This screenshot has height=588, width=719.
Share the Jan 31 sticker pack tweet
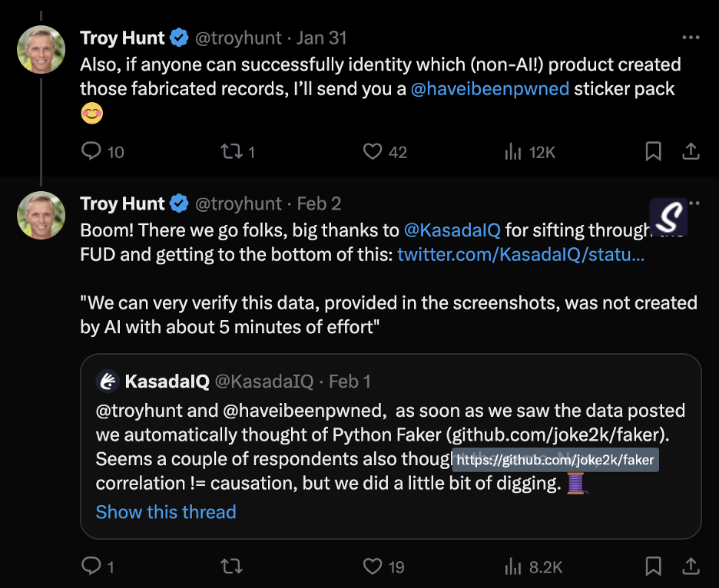(691, 152)
